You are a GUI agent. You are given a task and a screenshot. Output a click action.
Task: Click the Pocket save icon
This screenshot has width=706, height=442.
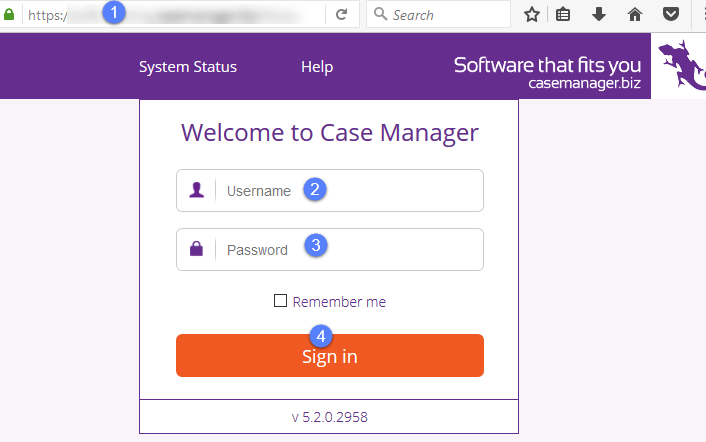671,14
